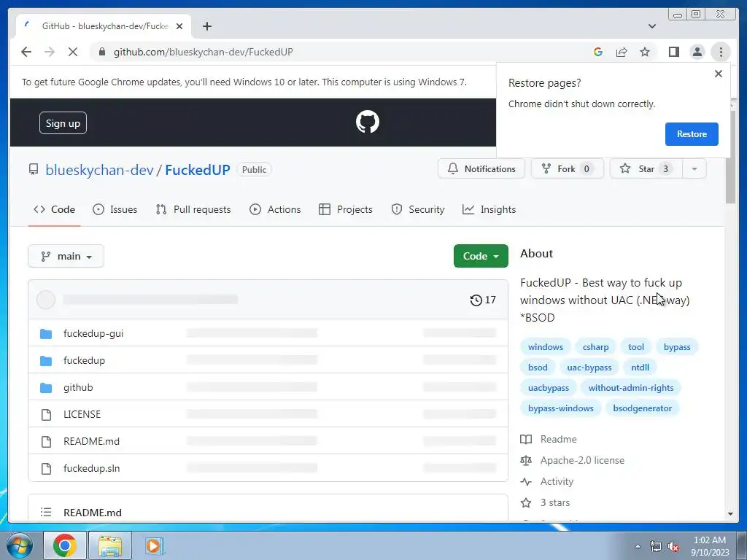
Task: Click the uac-bypass topic tag
Action: tap(589, 367)
